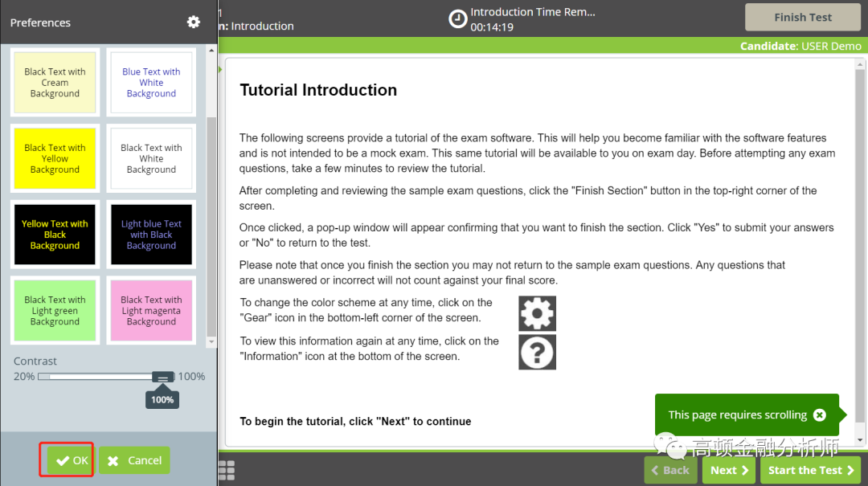Apply Black Text with Light magenta Background

click(x=151, y=311)
